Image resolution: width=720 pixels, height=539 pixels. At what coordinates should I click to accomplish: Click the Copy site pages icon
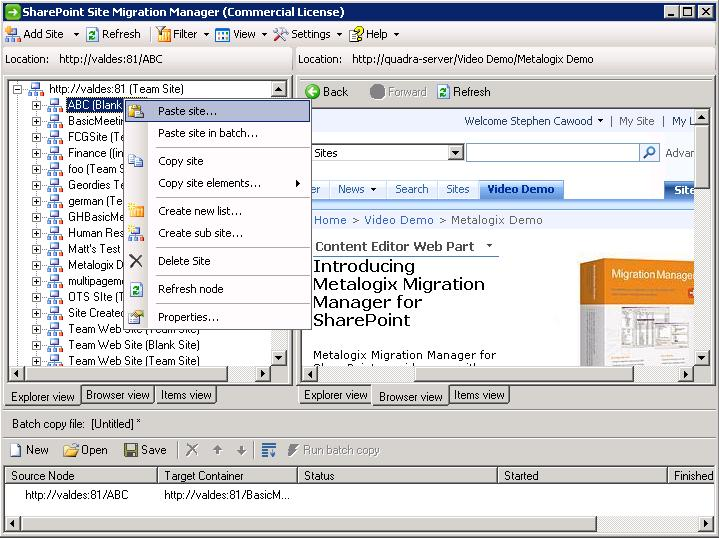click(x=136, y=161)
